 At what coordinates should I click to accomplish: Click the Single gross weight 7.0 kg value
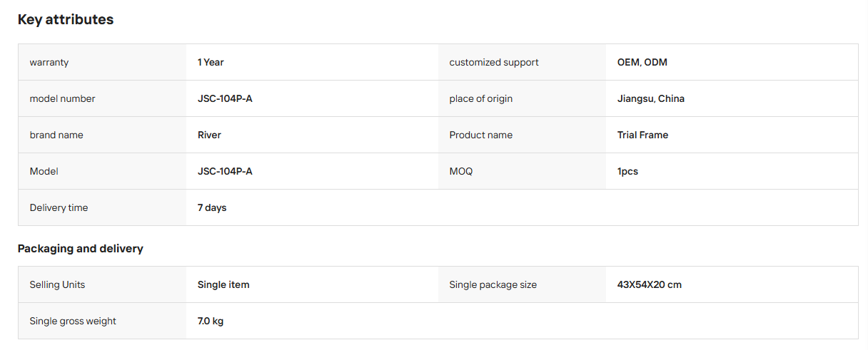pos(211,321)
